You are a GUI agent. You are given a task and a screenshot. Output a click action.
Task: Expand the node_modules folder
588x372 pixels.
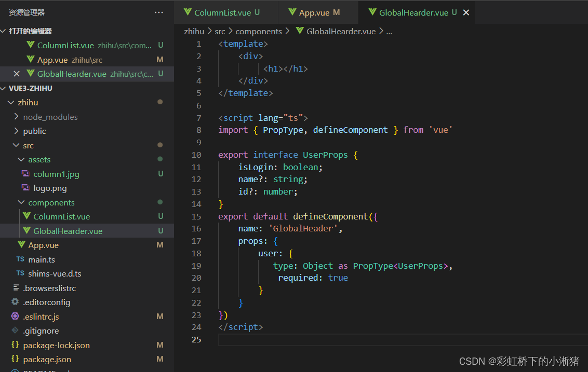tap(16, 117)
